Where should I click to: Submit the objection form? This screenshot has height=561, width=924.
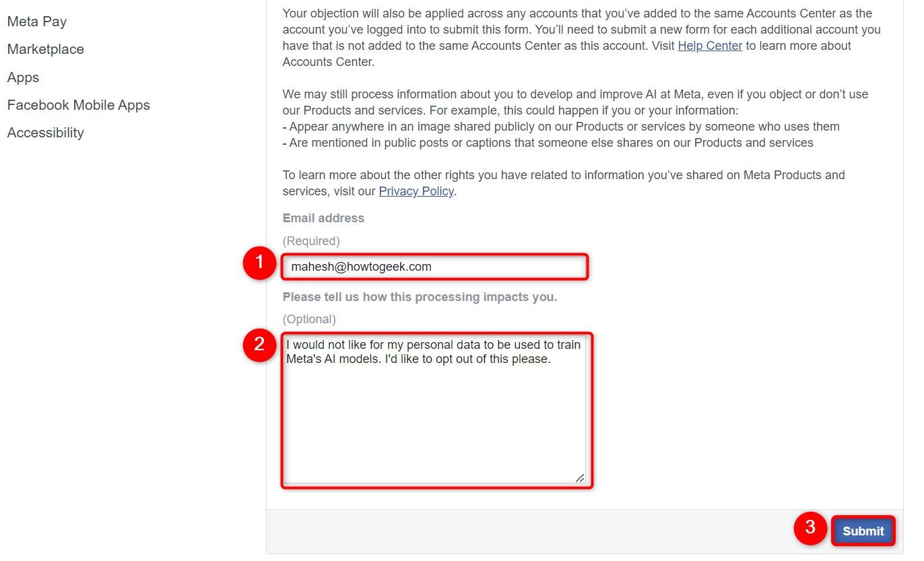point(863,531)
